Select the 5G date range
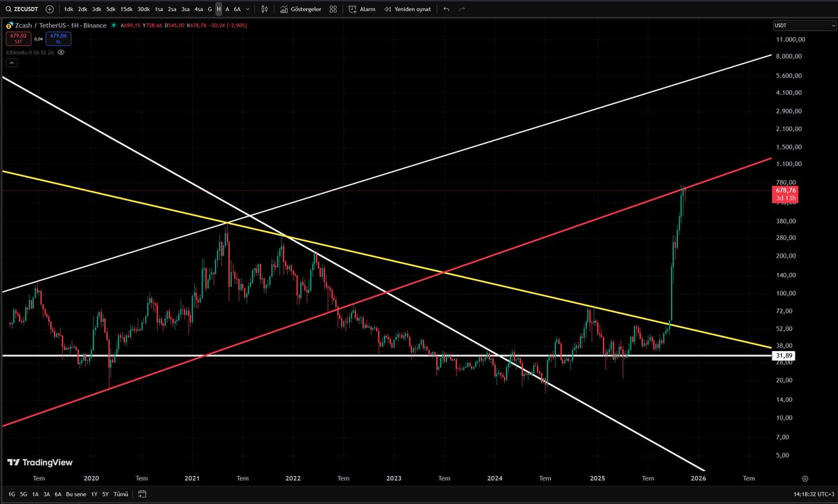Viewport: 838px width, 504px height. click(23, 494)
